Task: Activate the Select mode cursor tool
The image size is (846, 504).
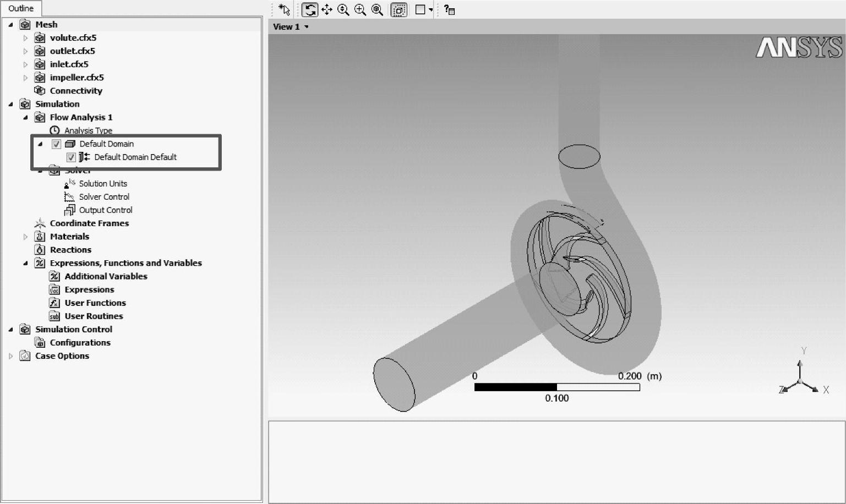Action: click(284, 10)
